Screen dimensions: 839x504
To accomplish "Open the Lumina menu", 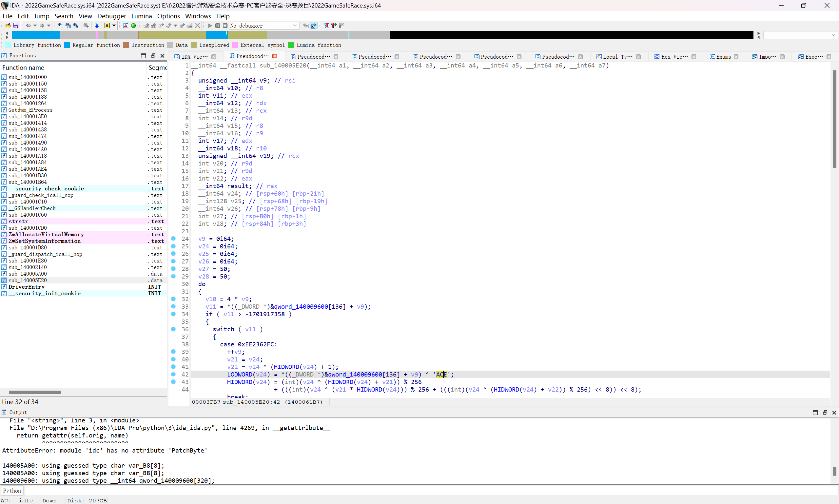I will click(x=141, y=16).
